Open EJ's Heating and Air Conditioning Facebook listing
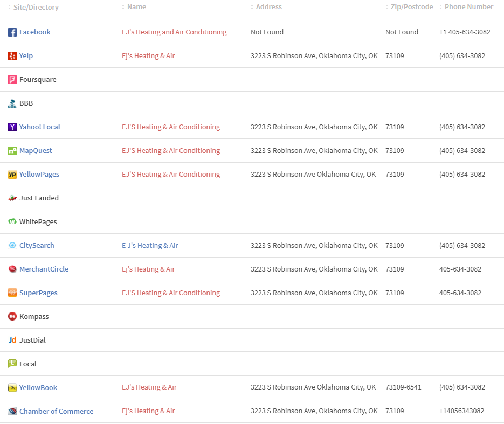Screen dimensions: 504x424 tap(174, 32)
